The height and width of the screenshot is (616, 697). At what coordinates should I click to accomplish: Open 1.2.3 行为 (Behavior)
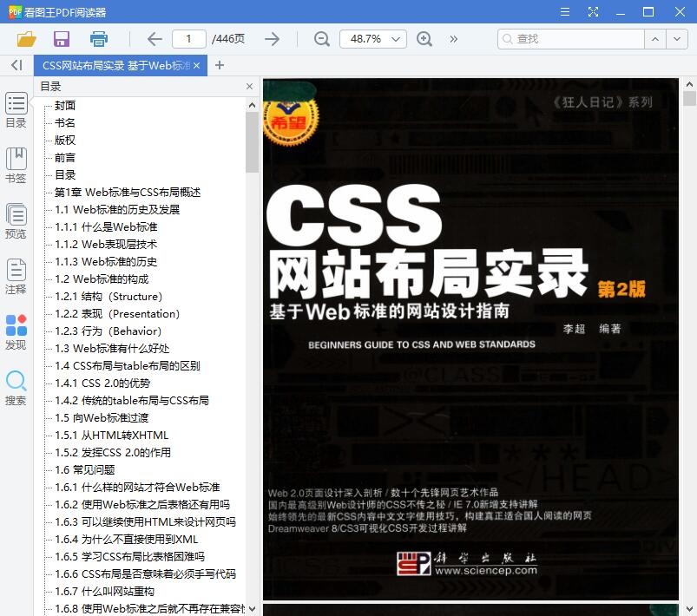pyautogui.click(x=108, y=331)
